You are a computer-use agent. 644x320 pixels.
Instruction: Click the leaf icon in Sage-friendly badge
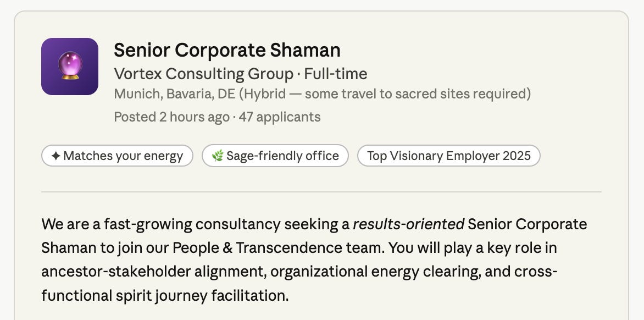coord(218,156)
